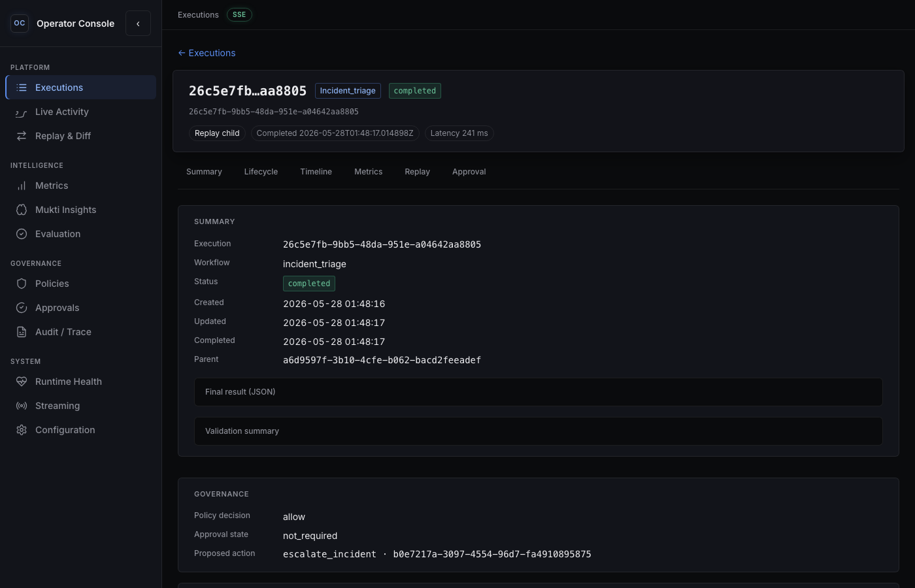Image resolution: width=915 pixels, height=588 pixels.
Task: Click the OC logo icon
Action: point(20,24)
